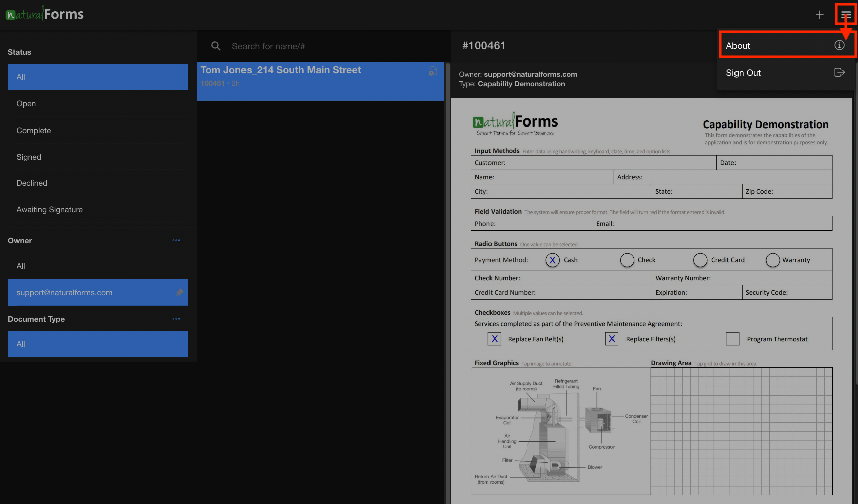Click the NaturalForms logo in header
The image size is (858, 504).
click(x=45, y=14)
